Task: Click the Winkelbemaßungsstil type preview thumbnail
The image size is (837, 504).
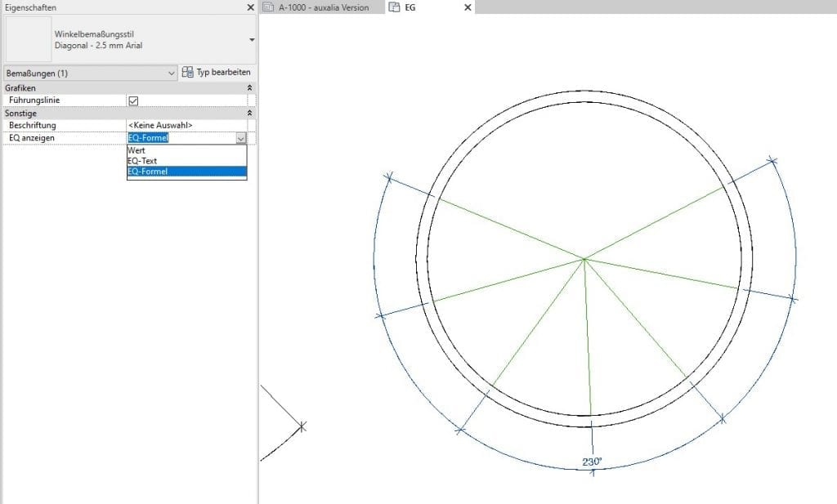Action: coord(27,39)
